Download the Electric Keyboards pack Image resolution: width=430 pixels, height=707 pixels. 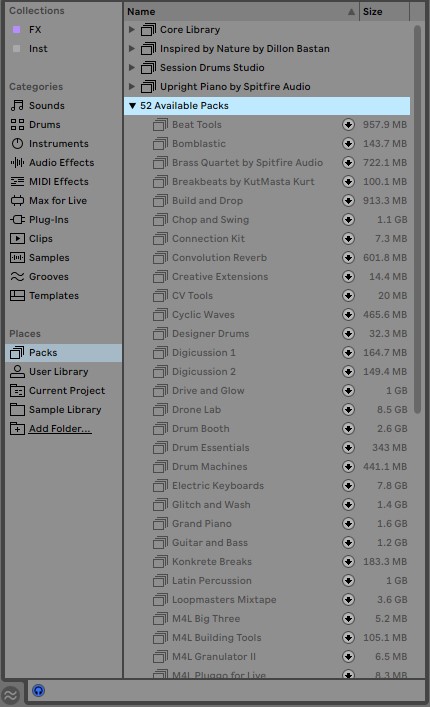[x=348, y=486]
